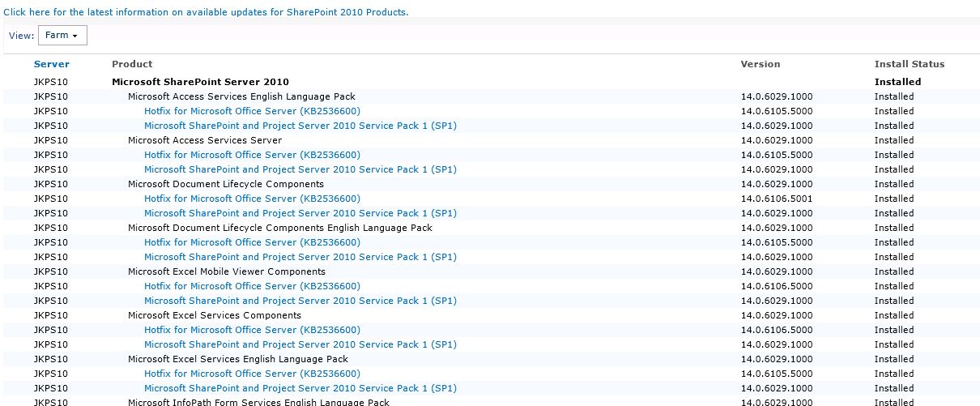
Task: Select 'Microsoft Access Services Server' product name
Action: click(x=205, y=140)
